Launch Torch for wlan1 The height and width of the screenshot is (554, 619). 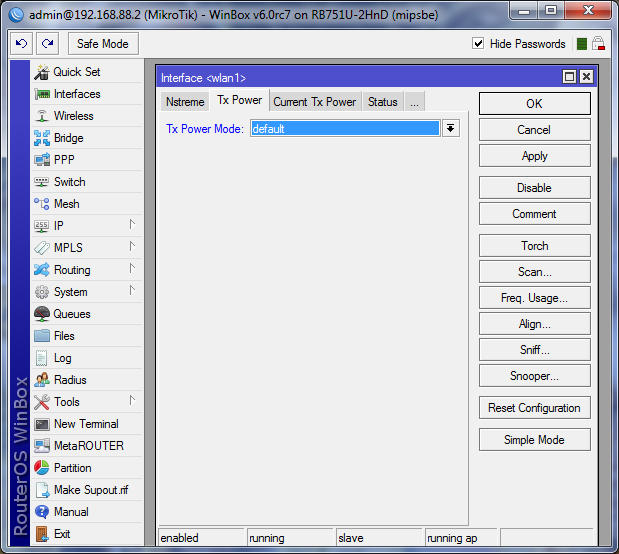pyautogui.click(x=535, y=246)
